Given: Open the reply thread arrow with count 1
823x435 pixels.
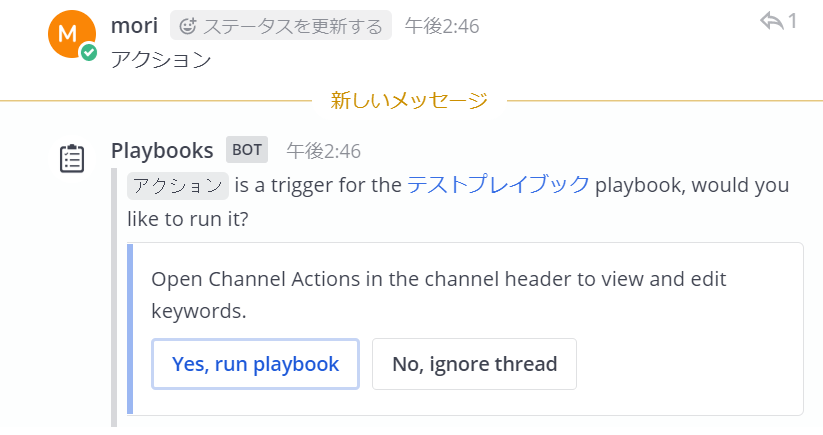Looking at the screenshot, I should coord(778,21).
